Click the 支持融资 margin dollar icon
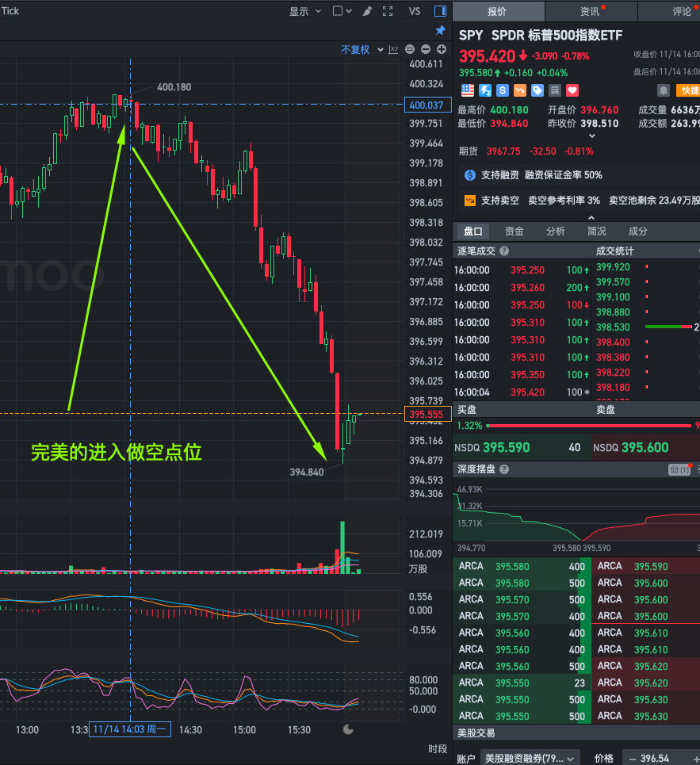The width and height of the screenshot is (700, 765). click(470, 175)
